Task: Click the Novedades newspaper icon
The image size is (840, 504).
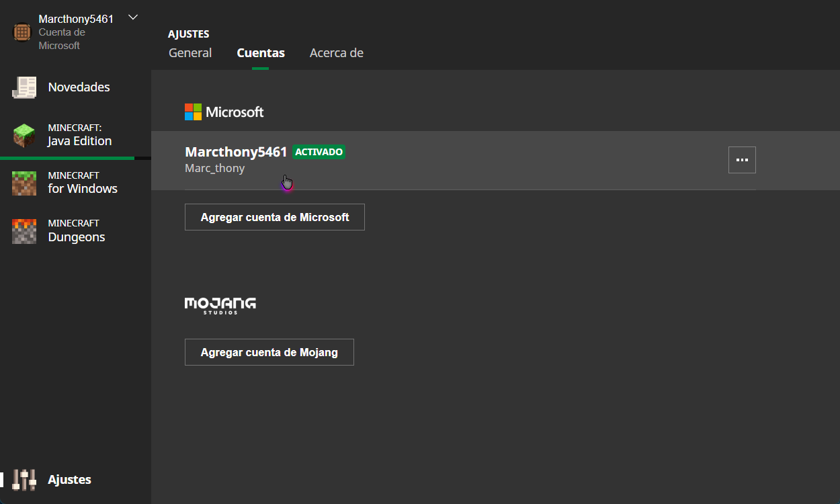Action: point(24,87)
